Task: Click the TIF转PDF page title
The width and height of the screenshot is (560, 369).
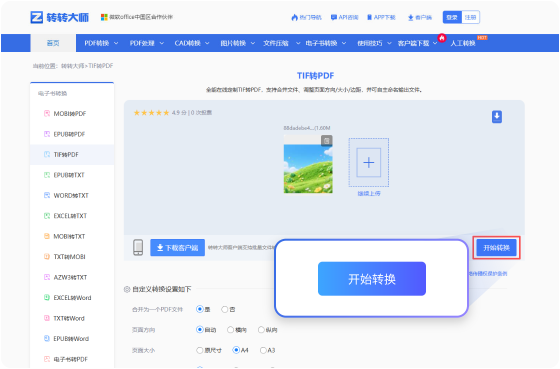Action: tap(315, 76)
